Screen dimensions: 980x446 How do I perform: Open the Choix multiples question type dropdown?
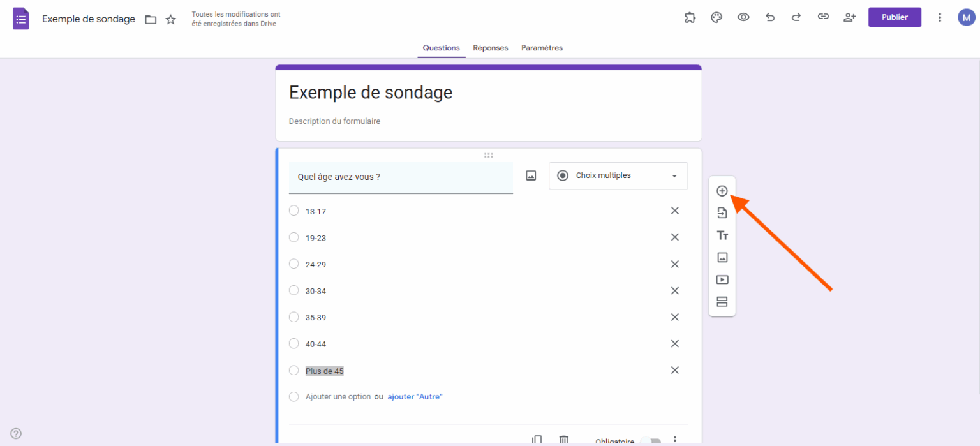(x=618, y=175)
